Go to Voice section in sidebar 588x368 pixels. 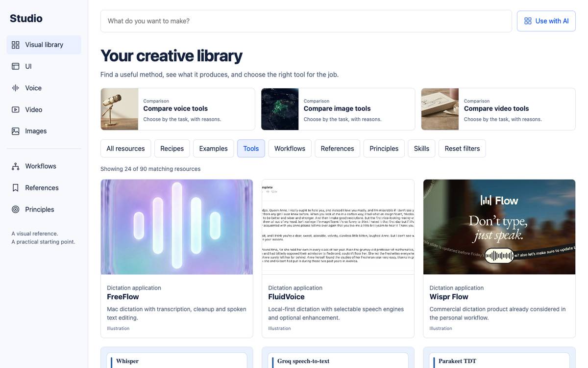click(44, 88)
